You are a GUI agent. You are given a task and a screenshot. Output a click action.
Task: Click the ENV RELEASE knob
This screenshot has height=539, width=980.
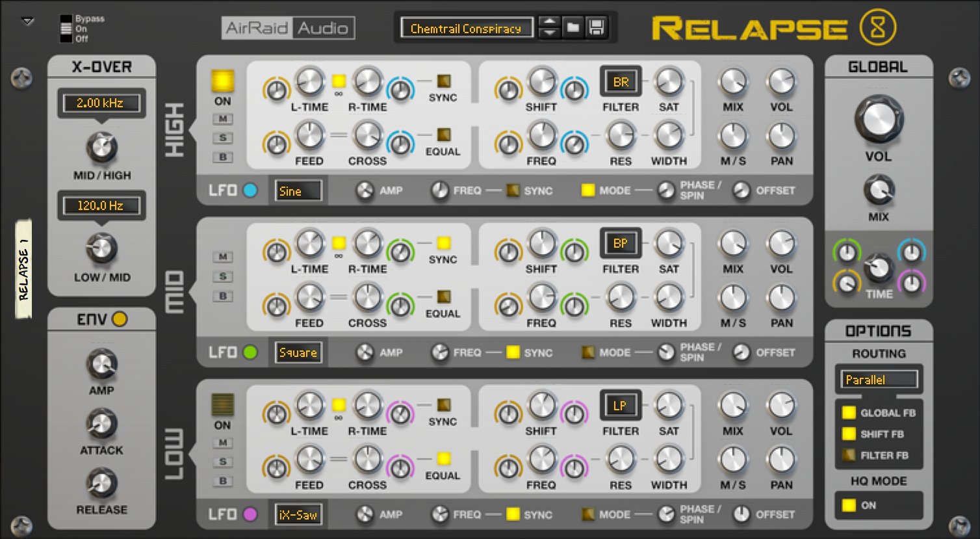click(x=101, y=484)
